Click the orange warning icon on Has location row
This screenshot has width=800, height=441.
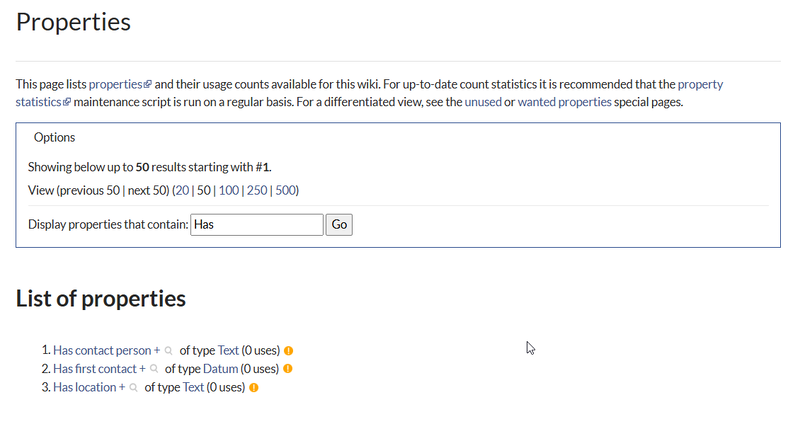click(x=254, y=387)
